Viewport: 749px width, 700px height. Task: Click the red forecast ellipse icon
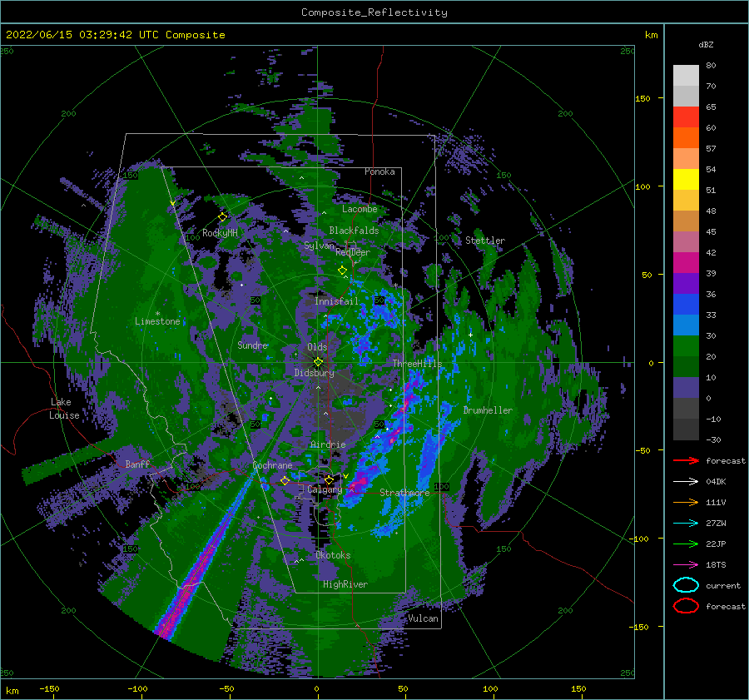(686, 606)
